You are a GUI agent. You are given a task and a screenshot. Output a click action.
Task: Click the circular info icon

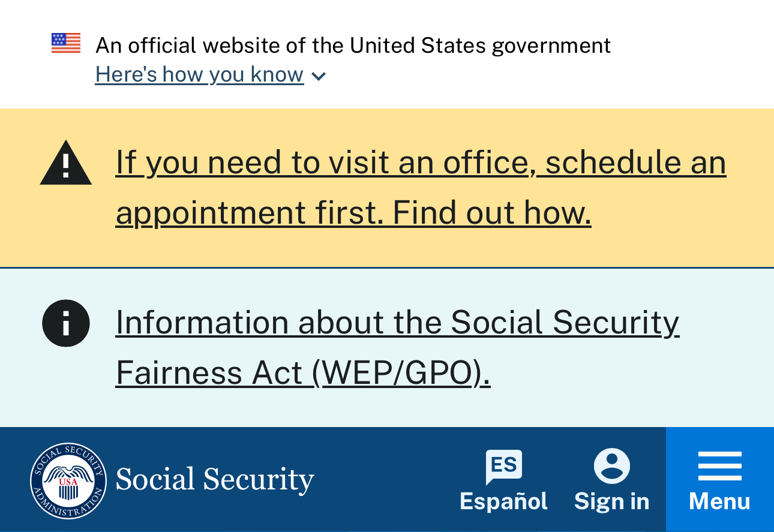pos(66,323)
